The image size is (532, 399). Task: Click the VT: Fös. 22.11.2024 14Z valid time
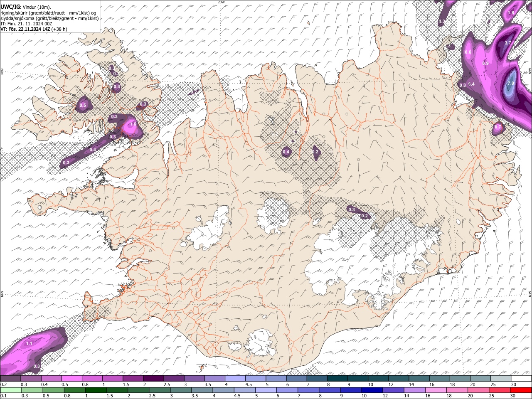click(x=34, y=29)
